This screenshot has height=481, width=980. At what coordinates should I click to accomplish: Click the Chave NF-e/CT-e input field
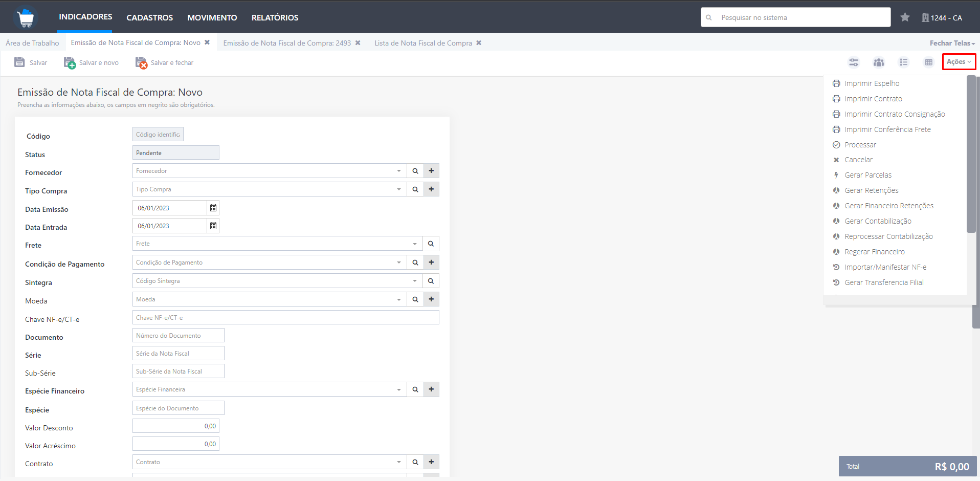(x=286, y=317)
